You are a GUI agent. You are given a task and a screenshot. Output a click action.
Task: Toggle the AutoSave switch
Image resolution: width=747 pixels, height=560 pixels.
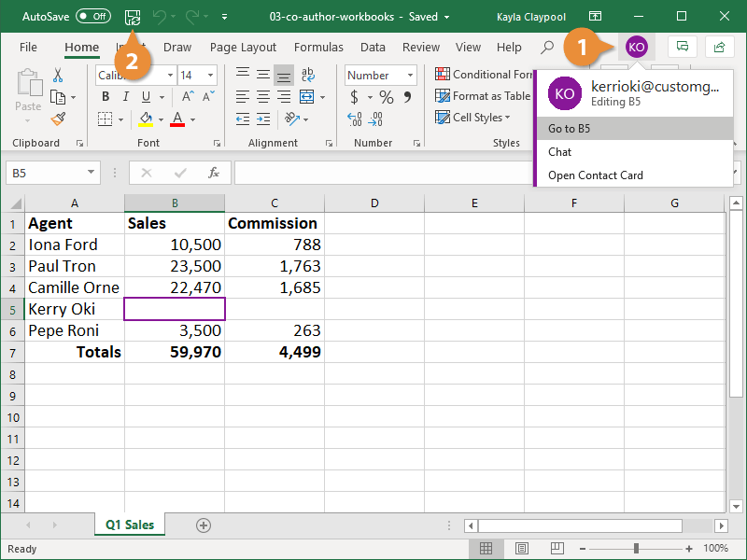pyautogui.click(x=92, y=17)
